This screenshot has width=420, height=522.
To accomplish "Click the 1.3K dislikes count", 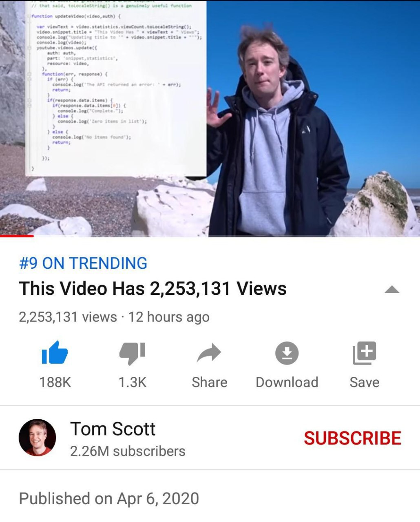I will click(132, 382).
